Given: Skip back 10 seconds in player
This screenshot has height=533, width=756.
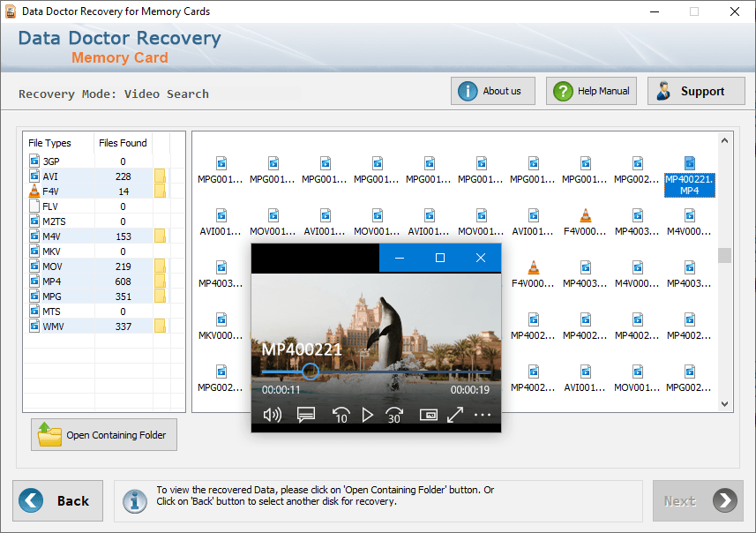Looking at the screenshot, I should 341,415.
